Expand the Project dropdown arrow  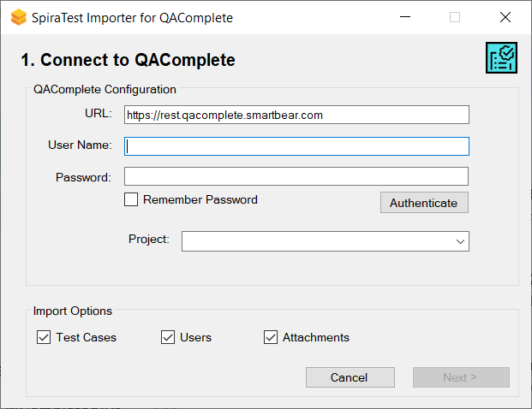pos(461,241)
